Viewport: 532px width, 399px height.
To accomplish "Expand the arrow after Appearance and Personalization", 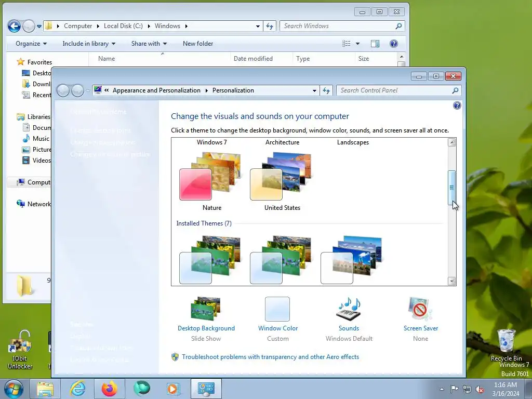I will [x=206, y=90].
